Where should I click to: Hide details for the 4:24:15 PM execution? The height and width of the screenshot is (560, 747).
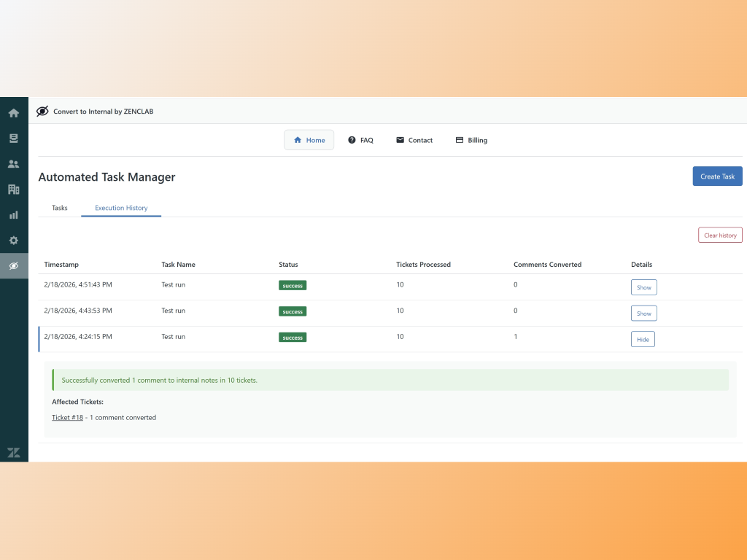click(x=643, y=338)
